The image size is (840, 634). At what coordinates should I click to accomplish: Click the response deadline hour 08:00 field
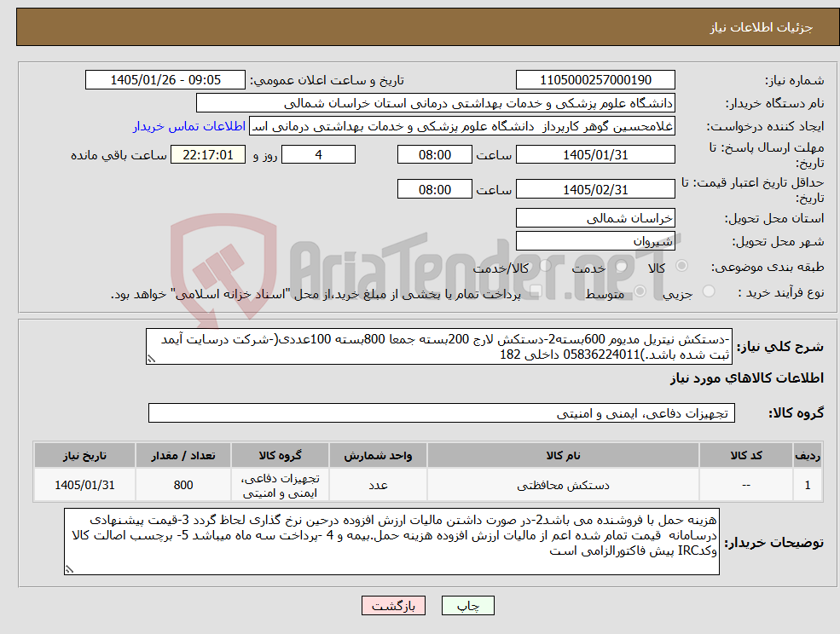click(x=434, y=155)
